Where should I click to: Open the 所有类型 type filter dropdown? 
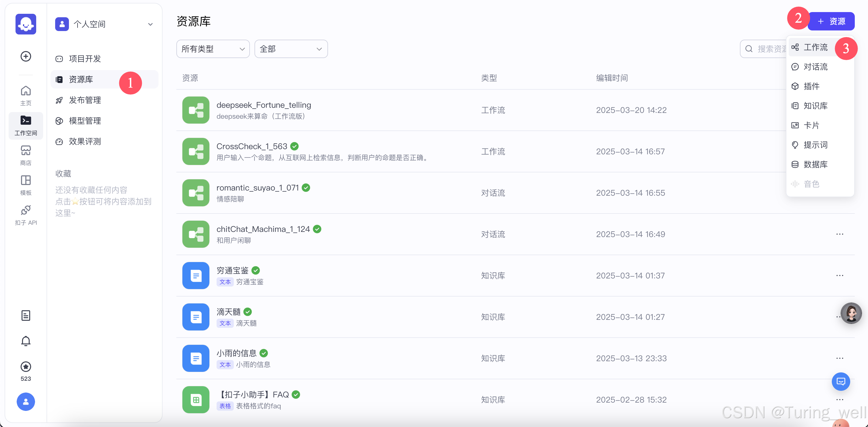[213, 49]
